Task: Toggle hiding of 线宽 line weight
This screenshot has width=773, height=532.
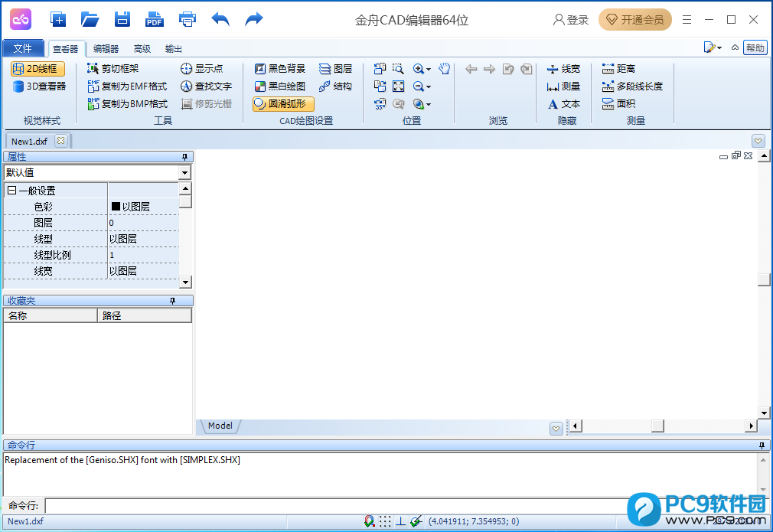Action: pyautogui.click(x=563, y=69)
